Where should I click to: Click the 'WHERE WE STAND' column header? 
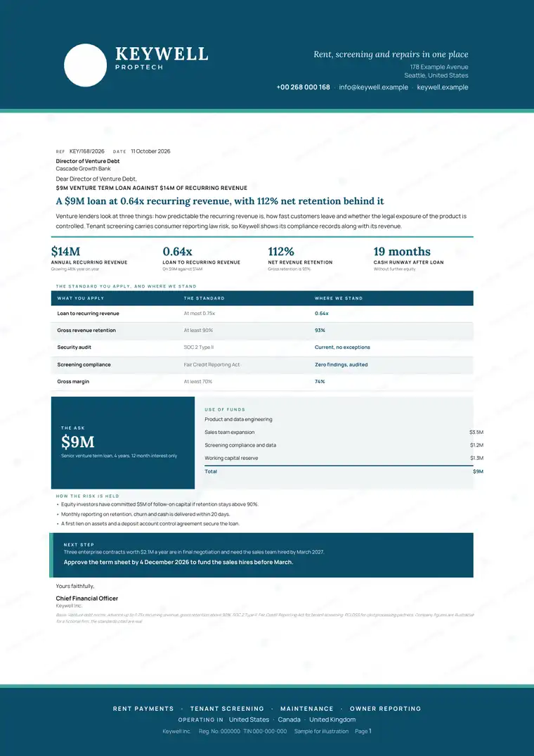point(339,298)
